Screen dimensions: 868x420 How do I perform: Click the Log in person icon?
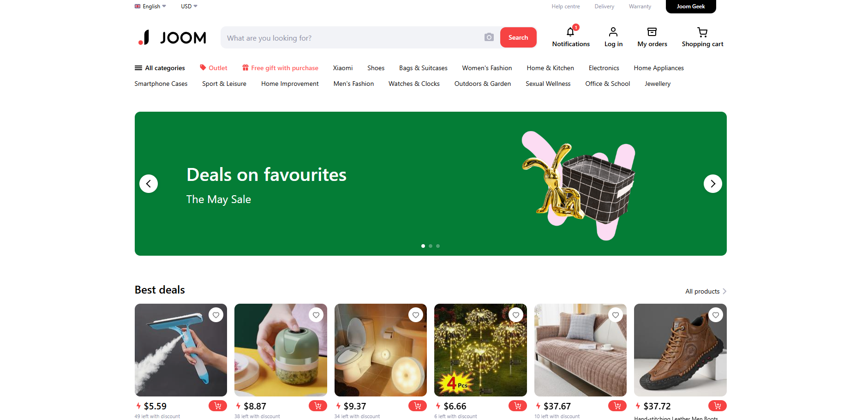tap(613, 32)
